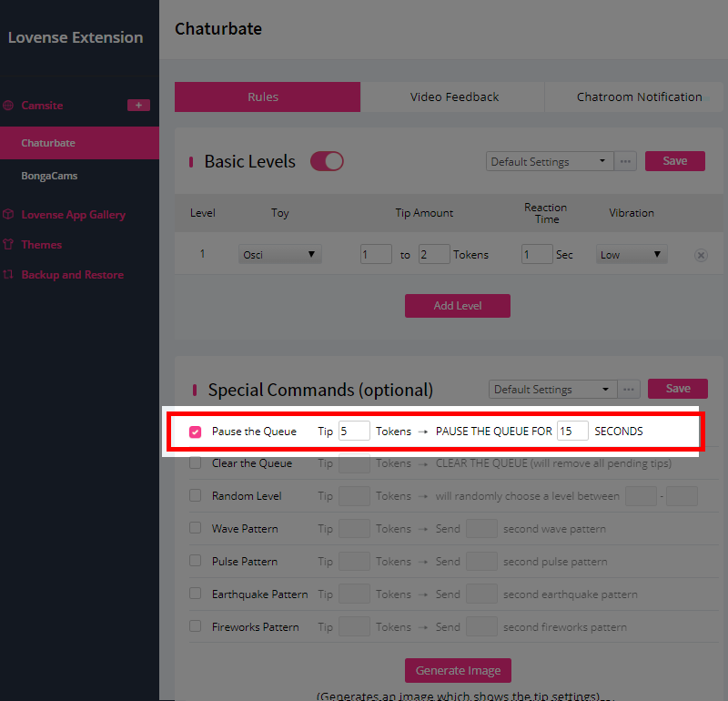Remove level 1 with the X icon

[701, 255]
